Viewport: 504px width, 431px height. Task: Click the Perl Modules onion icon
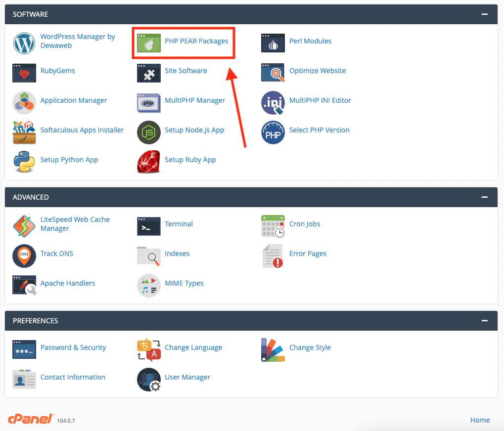pyautogui.click(x=273, y=43)
